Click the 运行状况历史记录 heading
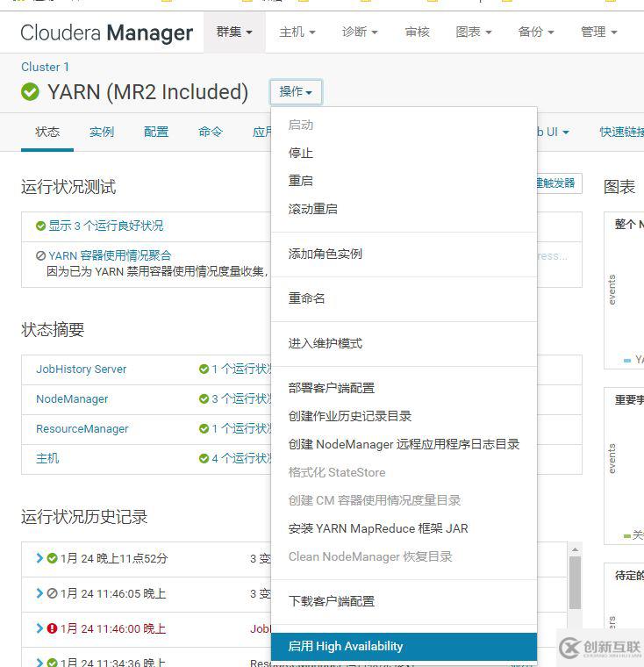Image resolution: width=644 pixels, height=667 pixels. click(x=84, y=517)
